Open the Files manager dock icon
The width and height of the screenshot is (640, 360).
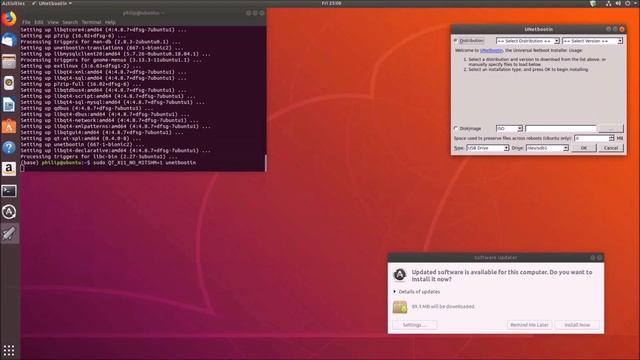coord(9,62)
